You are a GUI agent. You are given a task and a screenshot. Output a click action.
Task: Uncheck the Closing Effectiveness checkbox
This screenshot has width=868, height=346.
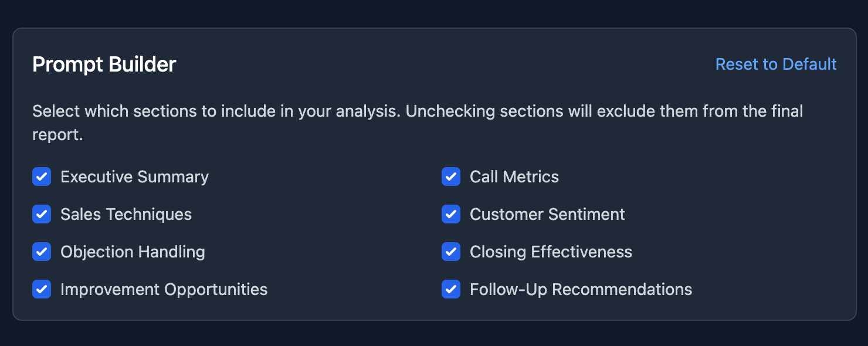pyautogui.click(x=451, y=252)
